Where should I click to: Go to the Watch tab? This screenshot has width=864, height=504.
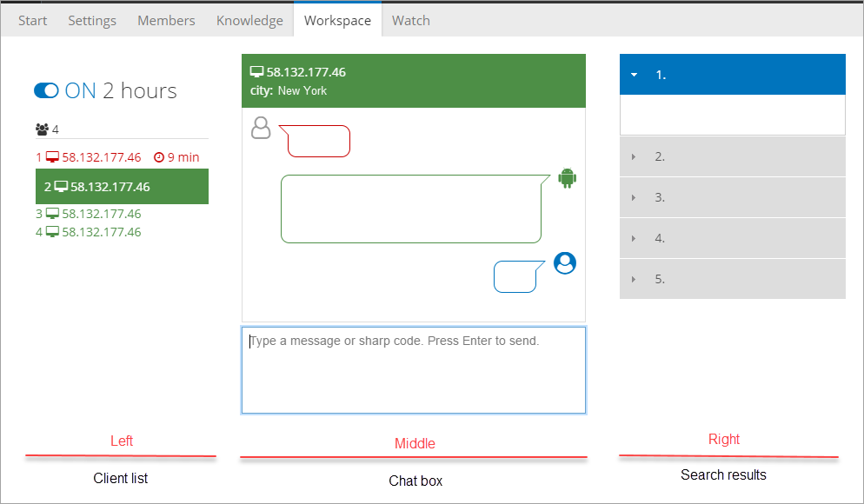coord(410,20)
